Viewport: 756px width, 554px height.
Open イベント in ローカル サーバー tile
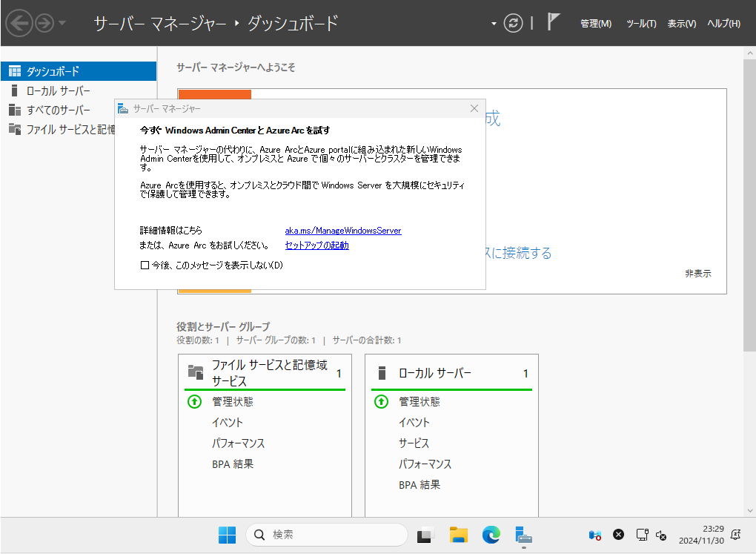tap(414, 422)
